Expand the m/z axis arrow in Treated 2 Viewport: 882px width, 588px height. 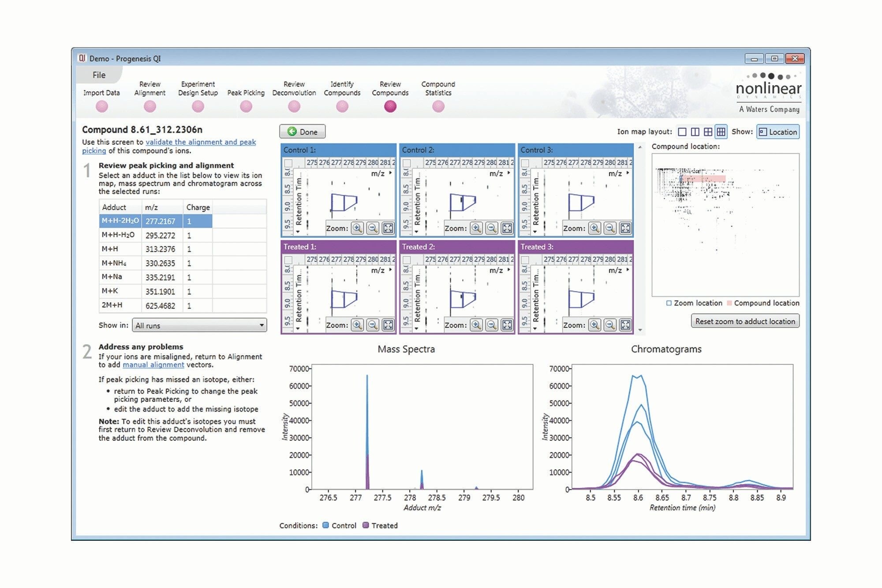509,270
